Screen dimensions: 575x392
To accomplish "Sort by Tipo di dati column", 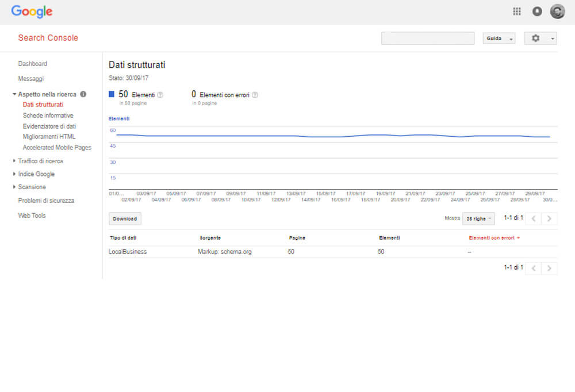I will tap(123, 238).
